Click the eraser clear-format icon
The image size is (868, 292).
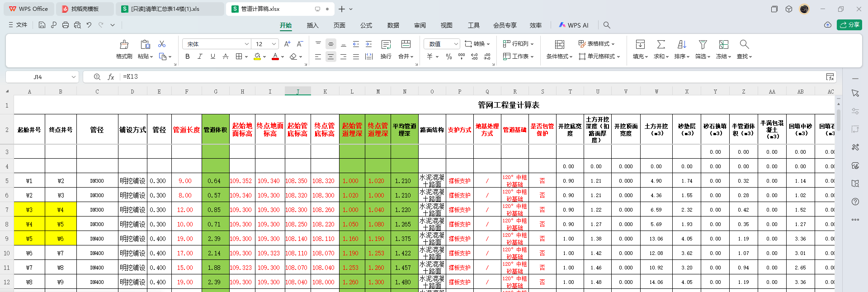pyautogui.click(x=293, y=57)
